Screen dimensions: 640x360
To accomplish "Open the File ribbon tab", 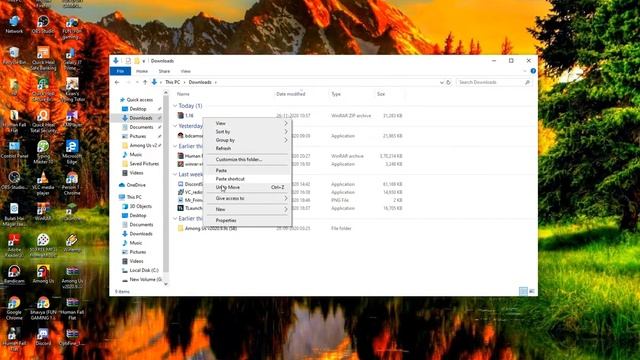I will [x=120, y=71].
